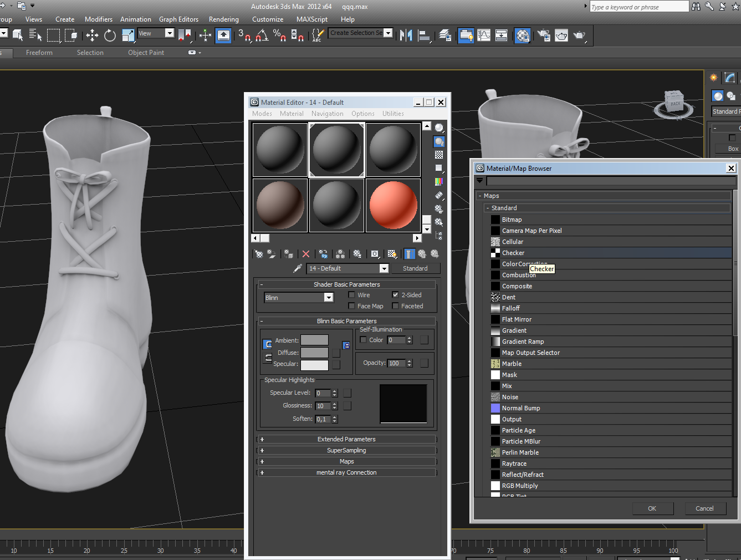This screenshot has height=560, width=741.
Task: Click Cancel in the Material/Map Browser
Action: point(704,508)
